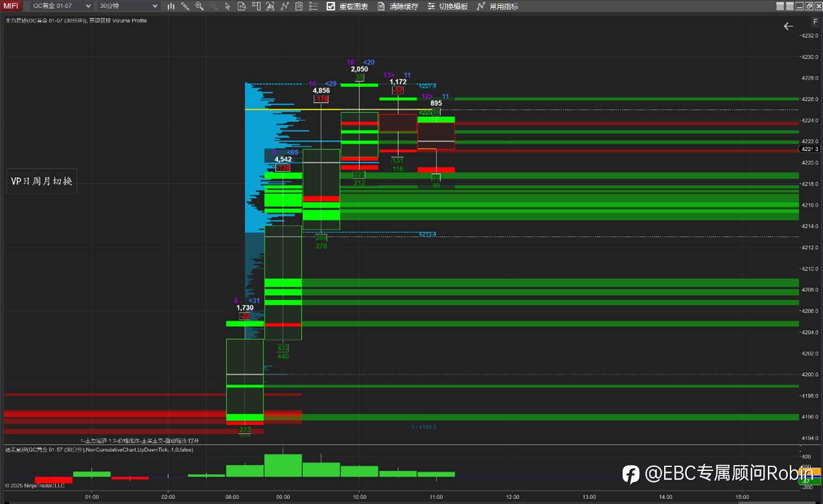Image resolution: width=823 pixels, height=504 pixels.
Task: Click the 1,730 volume label
Action: point(245,307)
